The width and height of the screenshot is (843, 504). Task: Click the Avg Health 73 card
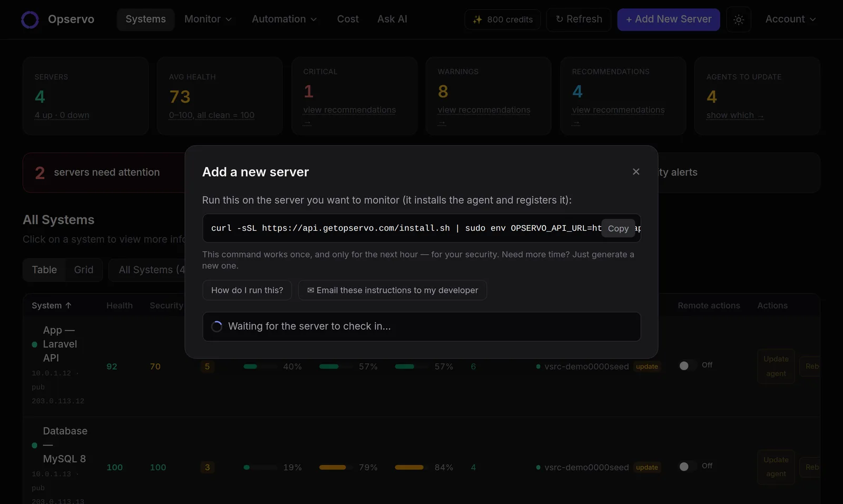pyautogui.click(x=220, y=96)
